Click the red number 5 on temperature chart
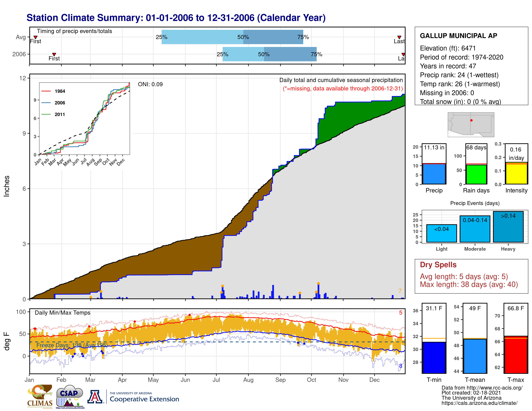 click(x=400, y=313)
